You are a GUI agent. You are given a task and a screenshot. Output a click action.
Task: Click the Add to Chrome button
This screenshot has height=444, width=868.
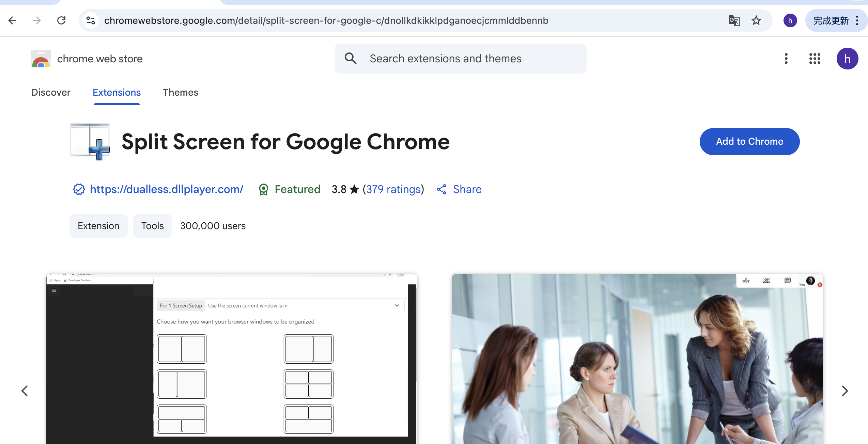pyautogui.click(x=749, y=142)
